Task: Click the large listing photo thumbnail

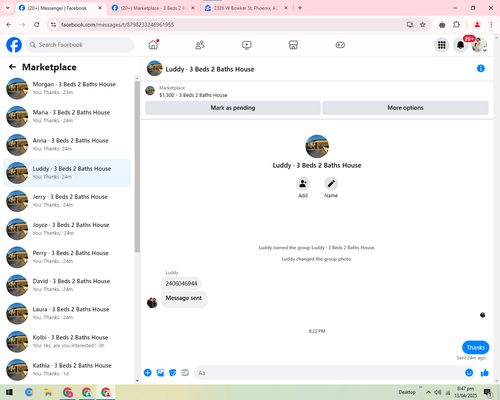Action: 317,146
